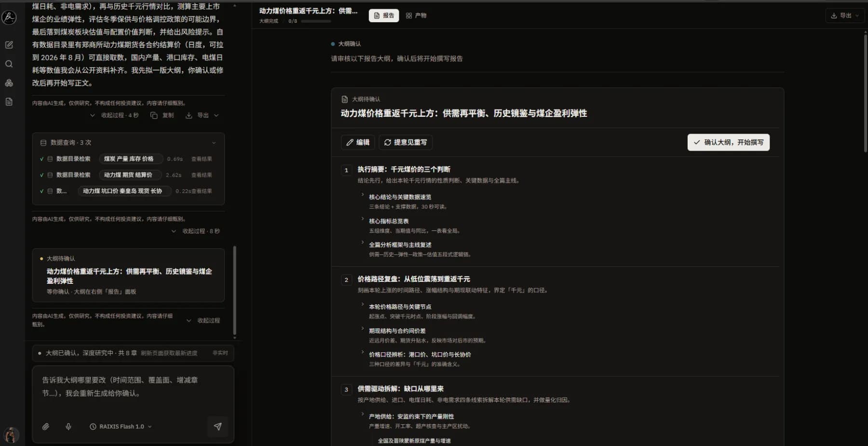The height and width of the screenshot is (446, 868).
Task: Expand 核心结论与关键数据速览 subsection
Action: pos(363,195)
